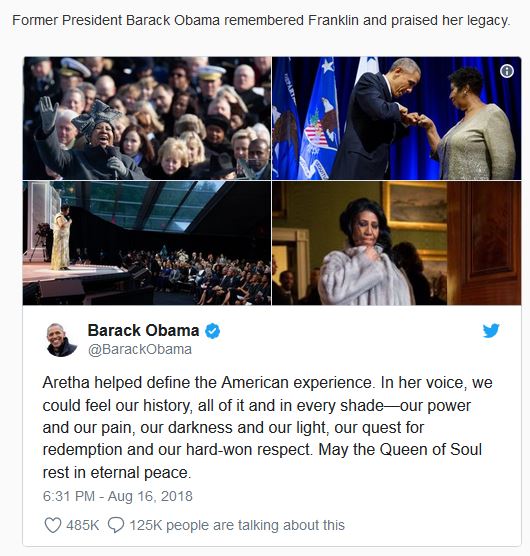
Task: Open Barack Obama's profile avatar
Action: [61, 339]
